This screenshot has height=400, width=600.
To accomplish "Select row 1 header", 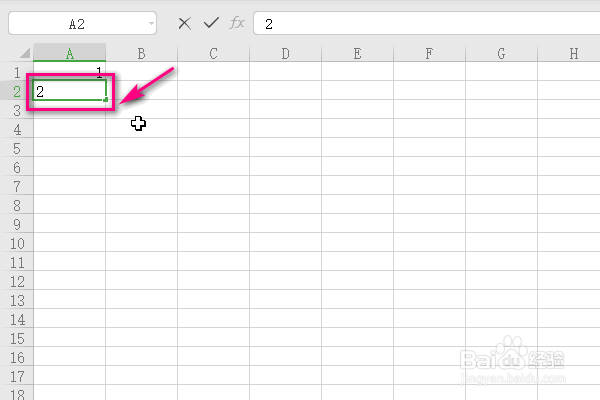I will click(x=17, y=72).
